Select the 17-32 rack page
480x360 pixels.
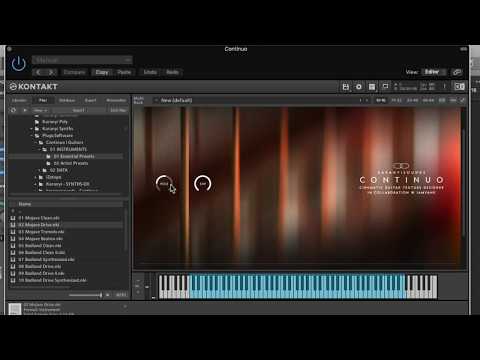[x=396, y=100]
